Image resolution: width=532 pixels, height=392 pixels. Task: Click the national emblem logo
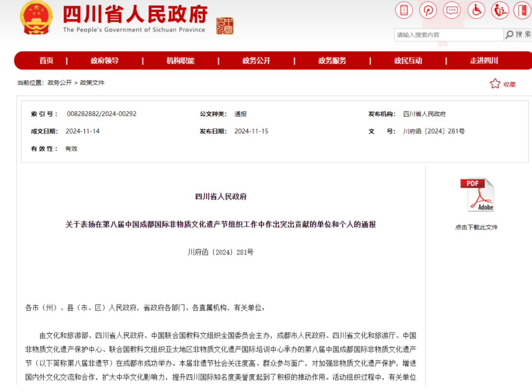pos(36,18)
